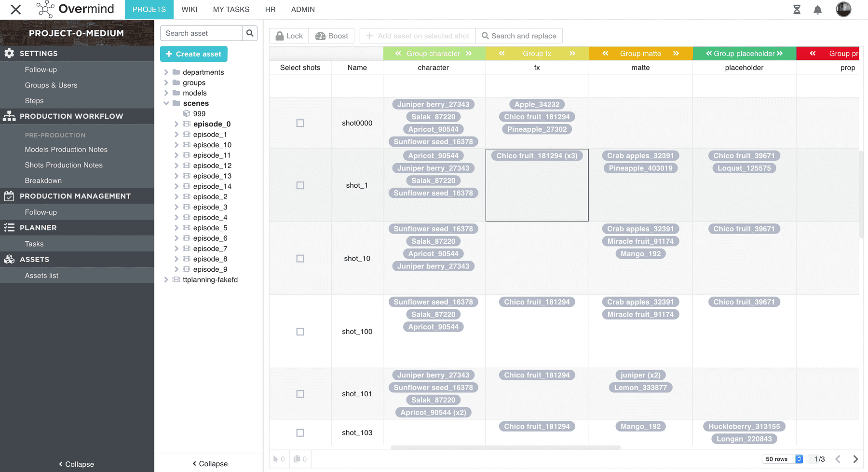Tick the shot_101 checkbox
The height and width of the screenshot is (472, 868).
tap(300, 394)
